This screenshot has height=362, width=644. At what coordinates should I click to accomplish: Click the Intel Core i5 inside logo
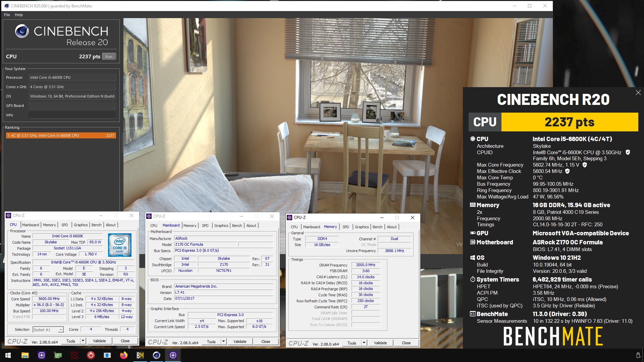[x=120, y=245]
